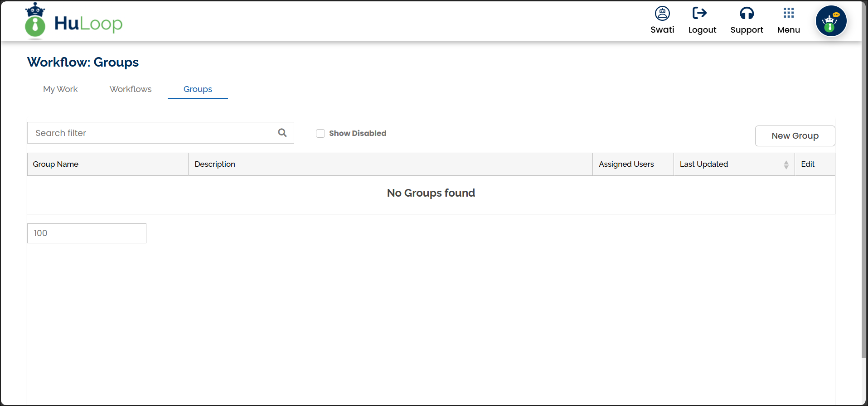
Task: Click the magnifier search icon
Action: [x=282, y=133]
